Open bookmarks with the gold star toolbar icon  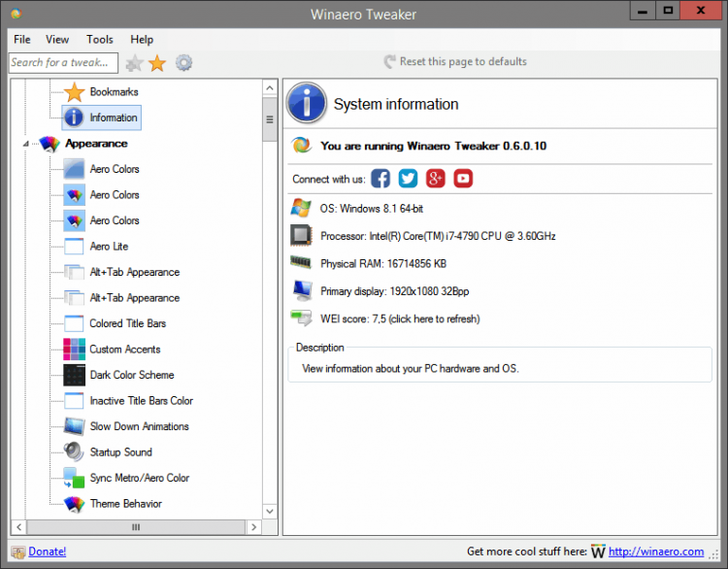157,63
